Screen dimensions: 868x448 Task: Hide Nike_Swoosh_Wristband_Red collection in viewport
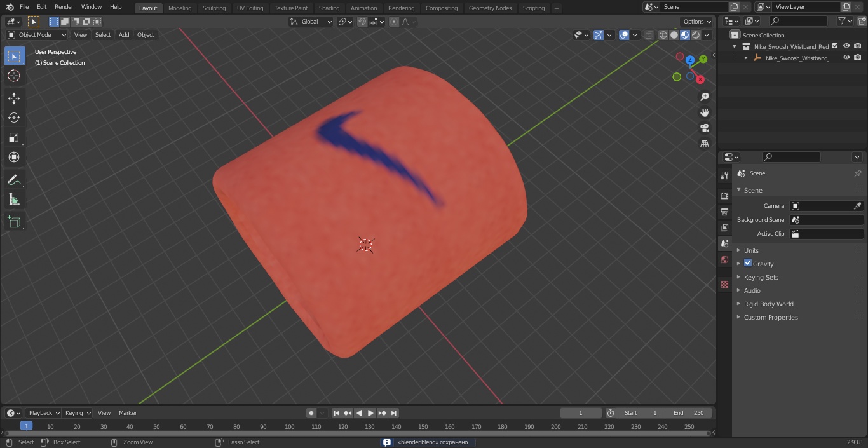click(846, 46)
